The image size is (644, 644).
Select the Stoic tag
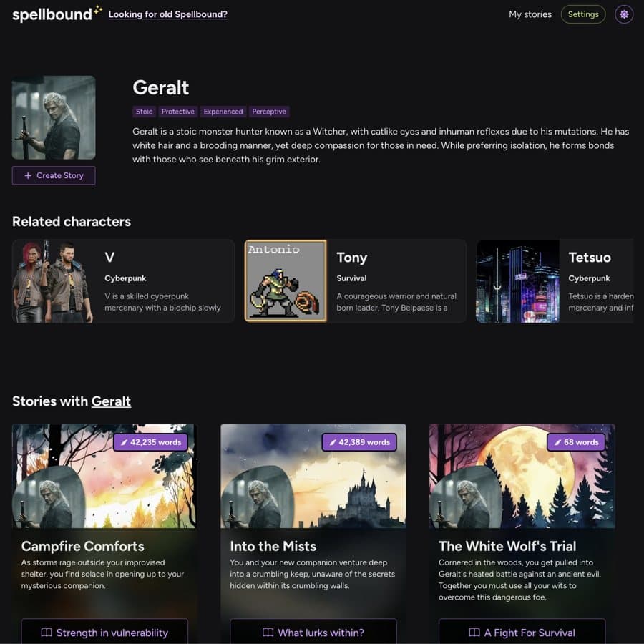(144, 112)
